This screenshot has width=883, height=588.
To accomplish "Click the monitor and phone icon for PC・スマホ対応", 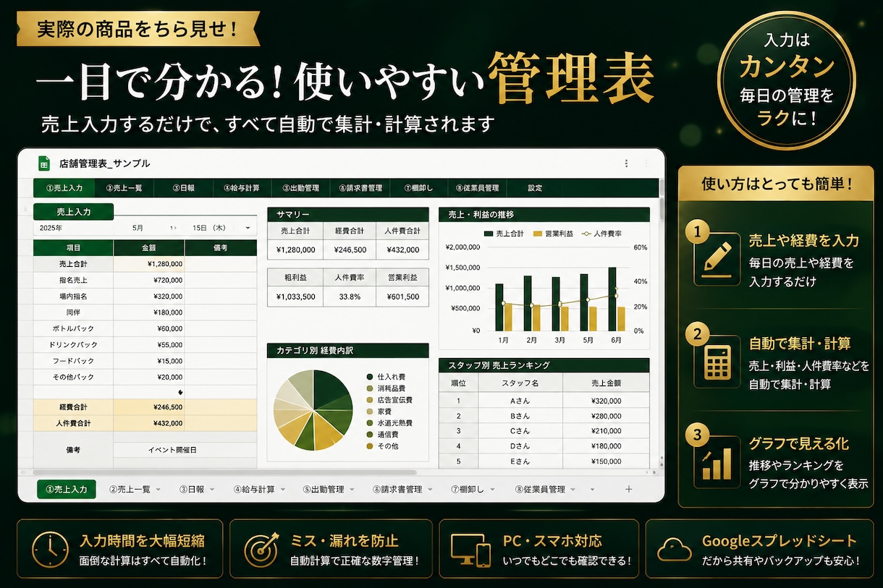I will [x=470, y=550].
